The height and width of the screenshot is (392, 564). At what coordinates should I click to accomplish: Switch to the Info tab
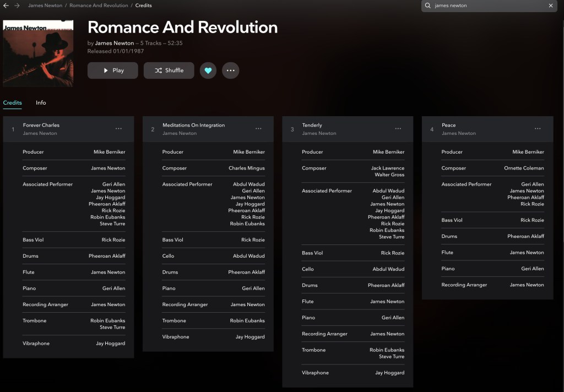pos(41,103)
